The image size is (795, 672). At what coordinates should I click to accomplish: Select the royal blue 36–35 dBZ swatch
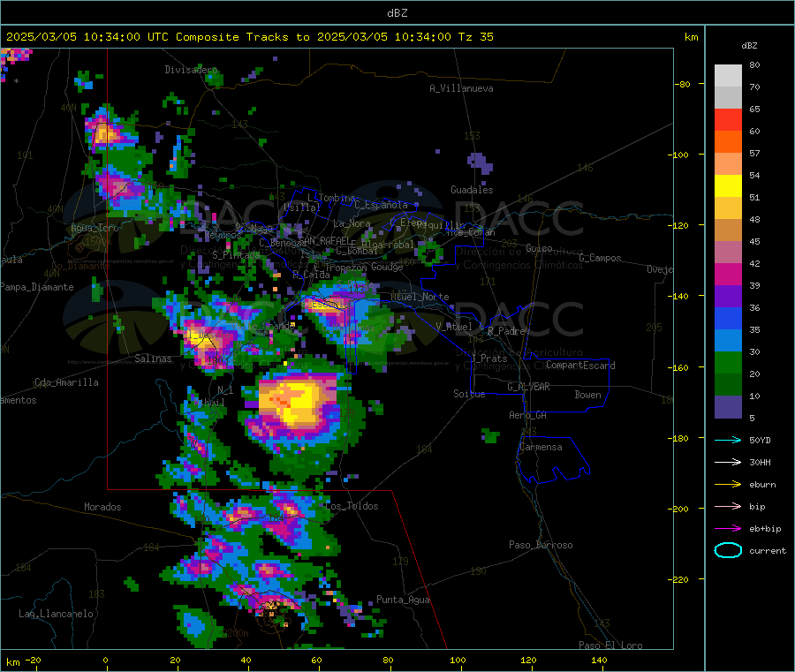coord(728,319)
